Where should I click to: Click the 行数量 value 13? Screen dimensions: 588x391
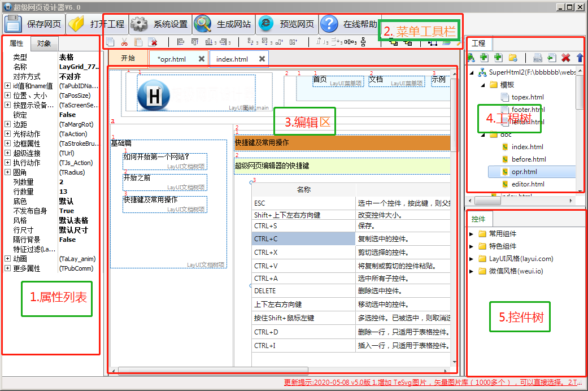(x=63, y=192)
